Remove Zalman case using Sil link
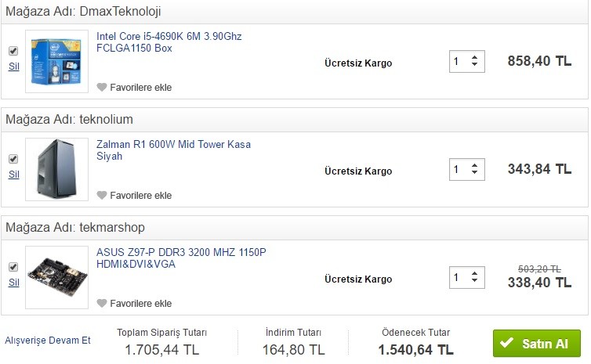 click(13, 175)
